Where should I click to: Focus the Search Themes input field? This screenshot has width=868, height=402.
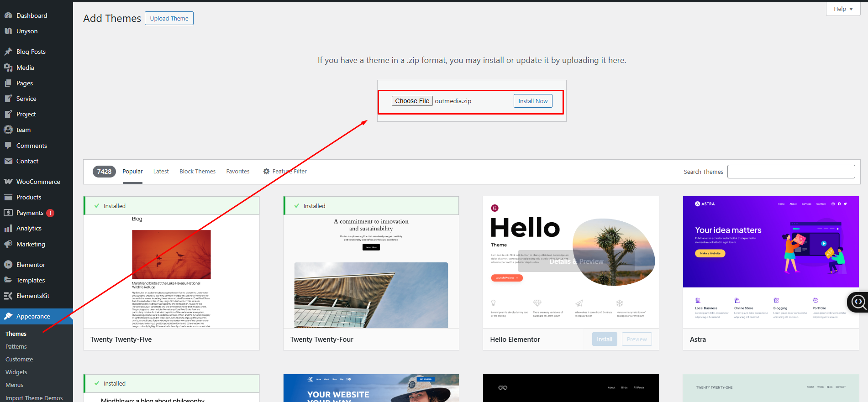point(791,172)
